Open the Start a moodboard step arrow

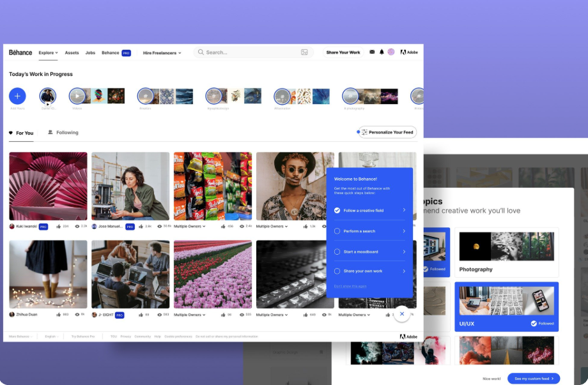pos(404,252)
